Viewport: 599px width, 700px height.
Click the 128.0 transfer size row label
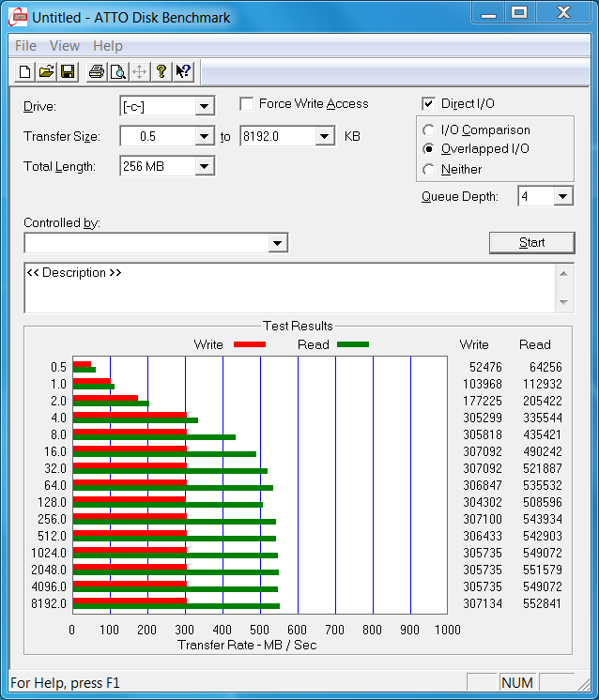52,502
